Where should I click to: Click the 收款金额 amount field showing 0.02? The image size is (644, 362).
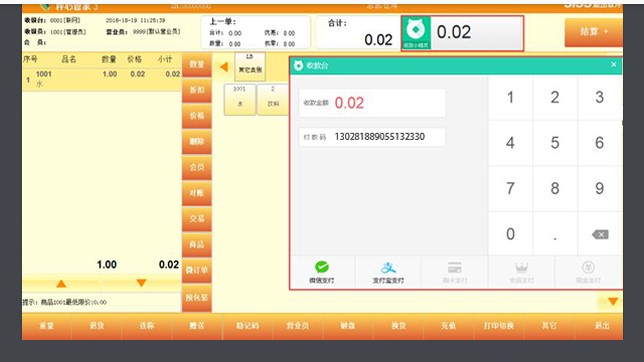[x=372, y=103]
